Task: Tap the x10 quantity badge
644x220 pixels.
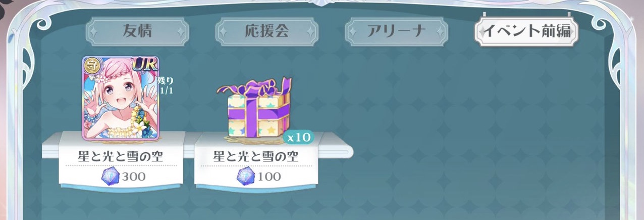Action: [298, 137]
